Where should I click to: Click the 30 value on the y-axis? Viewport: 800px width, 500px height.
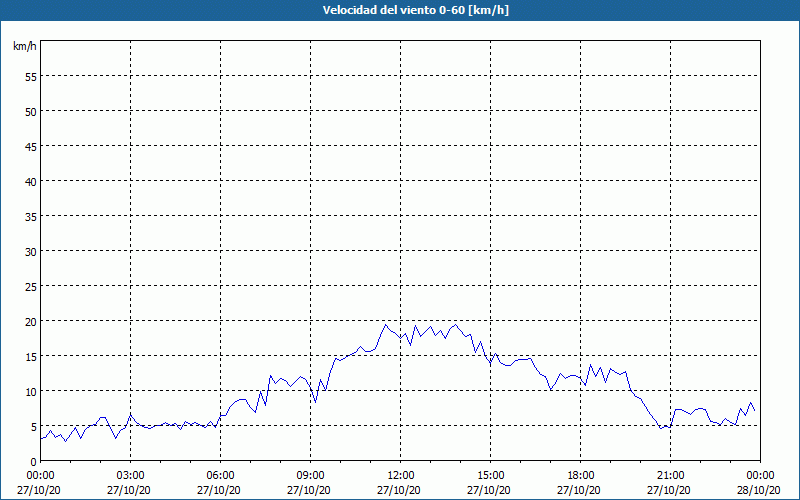coord(31,252)
